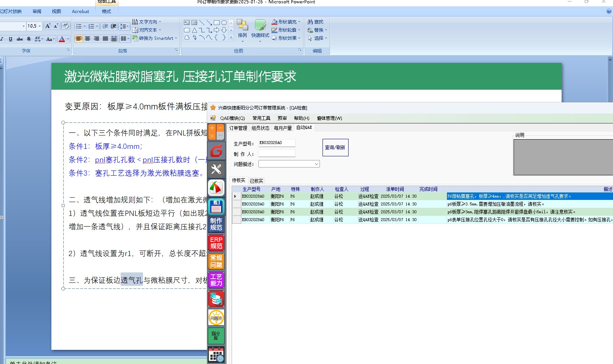Open the 审阅 Review ribbon tab

37,12
